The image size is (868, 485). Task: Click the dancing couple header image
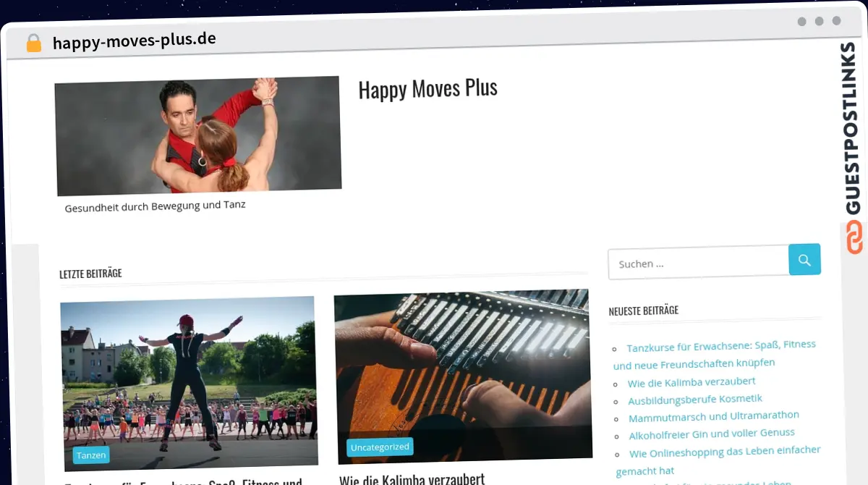point(197,135)
